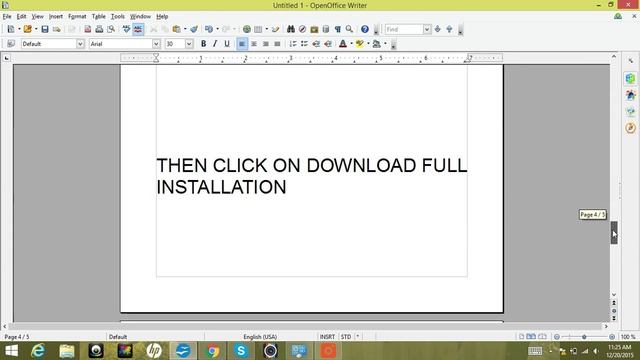Toggle AutoSpellcheck ABC icon
The width and height of the screenshot is (640, 360).
pos(138,29)
